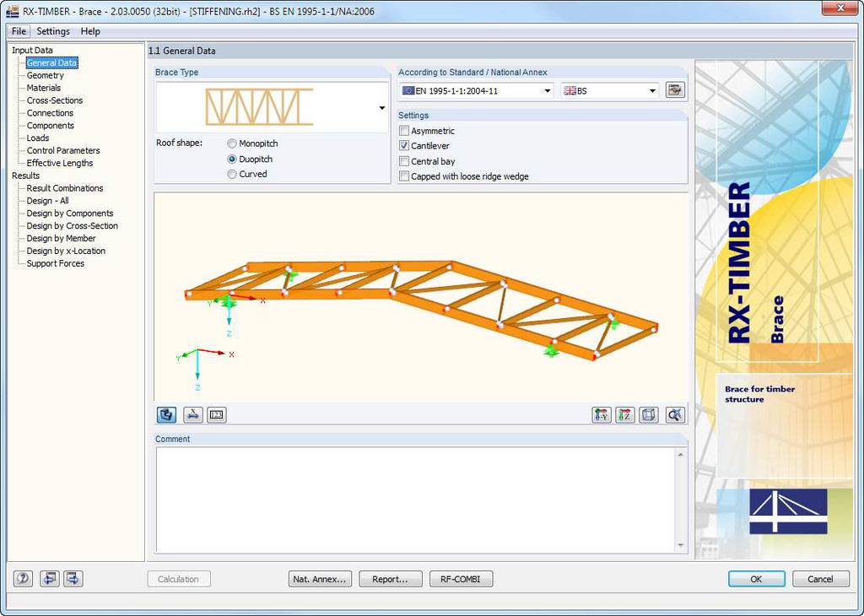The height and width of the screenshot is (616, 864).
Task: Open the EN 1995-1-1:2004-11 standard dropdown
Action: point(547,91)
